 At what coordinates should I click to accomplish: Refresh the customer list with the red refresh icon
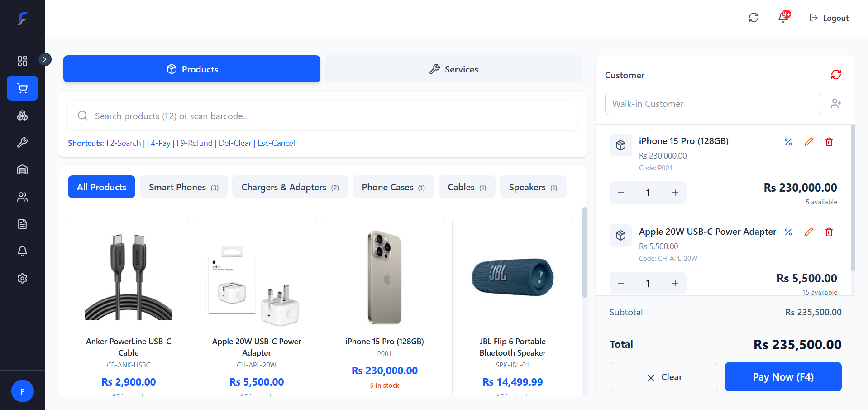click(x=836, y=74)
